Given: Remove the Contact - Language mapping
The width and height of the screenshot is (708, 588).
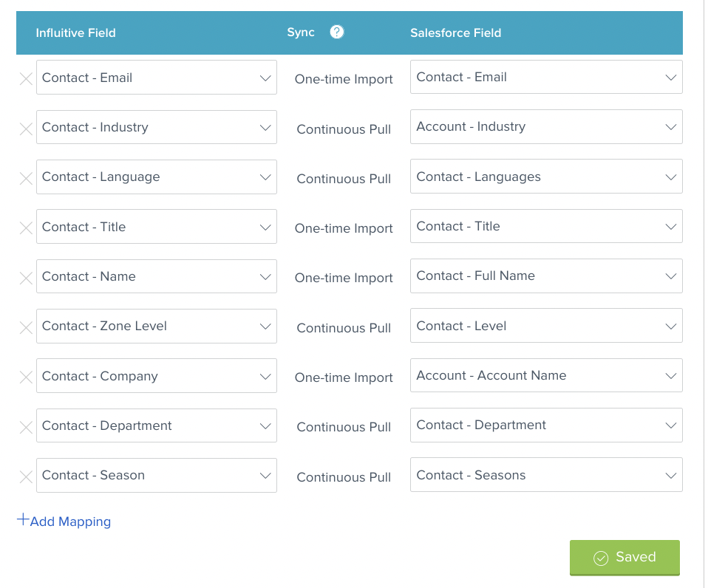Looking at the screenshot, I should 26,178.
